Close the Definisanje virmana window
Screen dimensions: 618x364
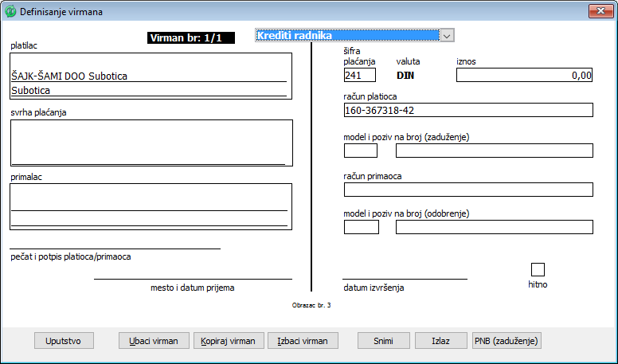pyautogui.click(x=598, y=12)
